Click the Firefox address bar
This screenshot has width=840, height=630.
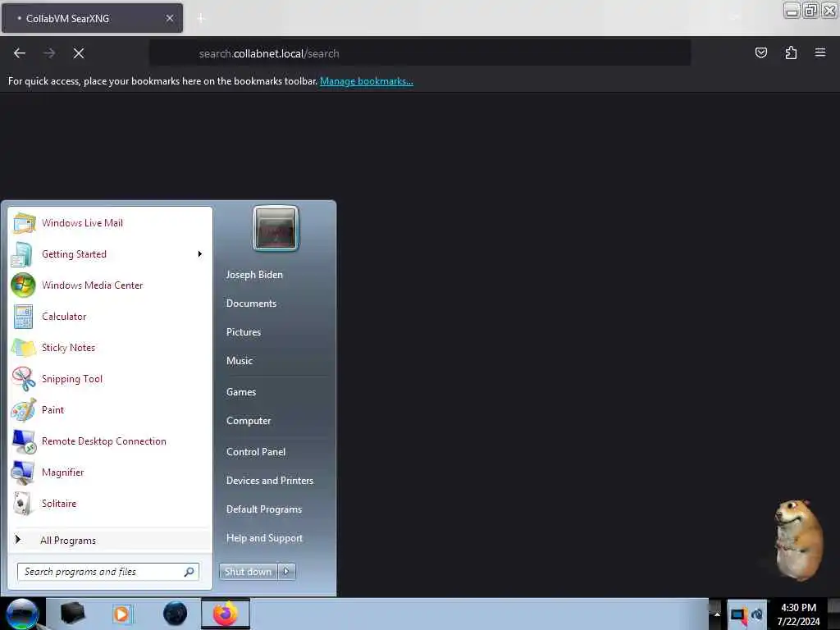pyautogui.click(x=420, y=53)
